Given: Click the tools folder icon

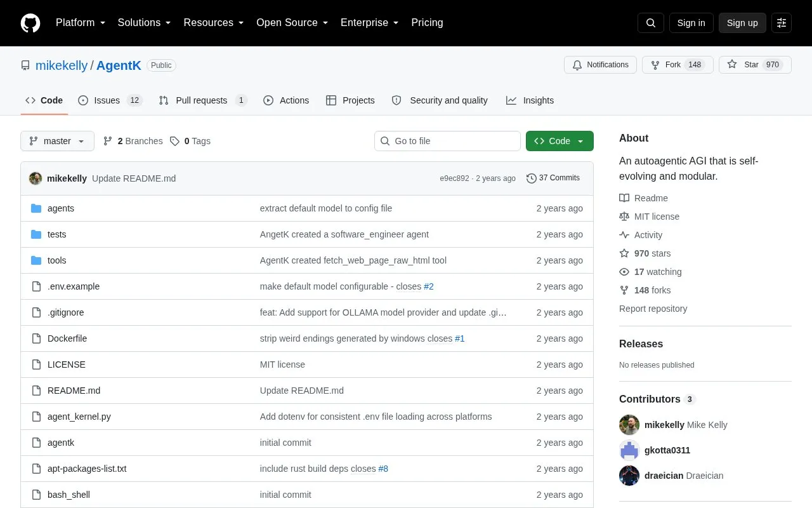Looking at the screenshot, I should pyautogui.click(x=36, y=260).
